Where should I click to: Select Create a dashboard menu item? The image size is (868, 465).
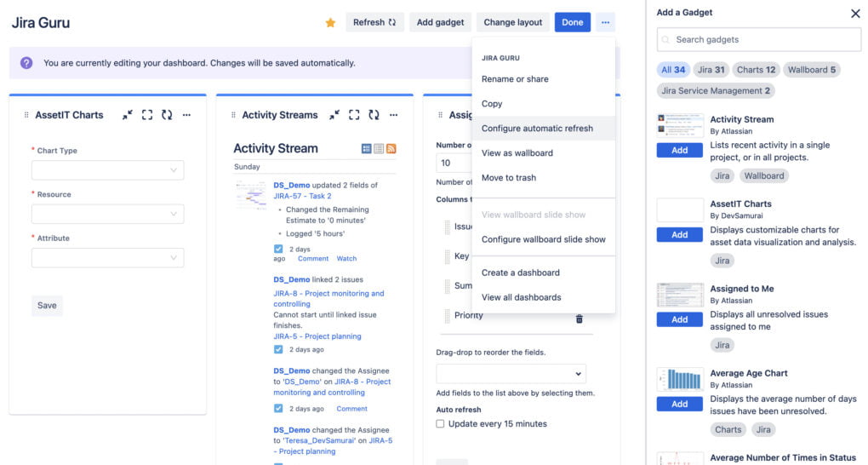coord(543,273)
